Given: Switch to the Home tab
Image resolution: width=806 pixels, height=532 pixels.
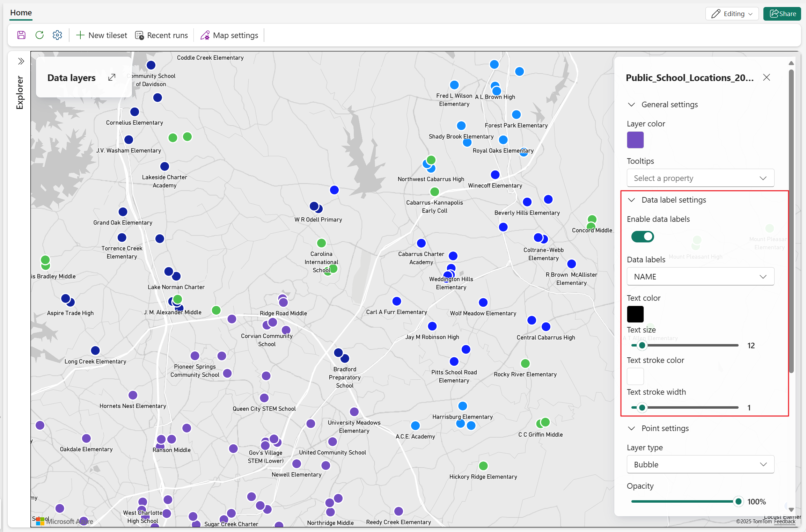Looking at the screenshot, I should pos(21,13).
